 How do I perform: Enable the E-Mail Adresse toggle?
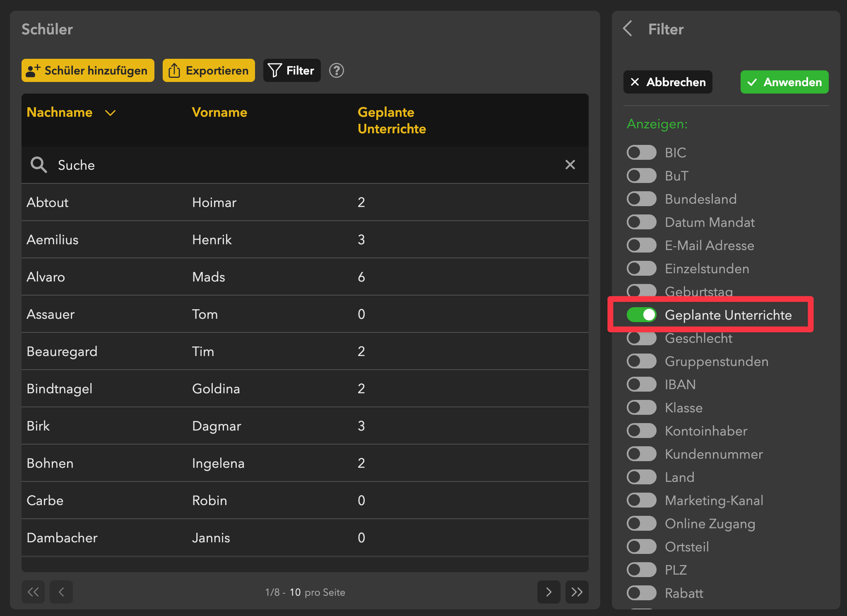[x=641, y=245]
